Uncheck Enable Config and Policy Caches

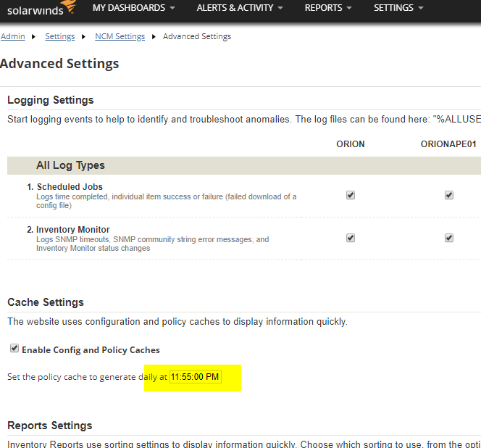[14, 348]
